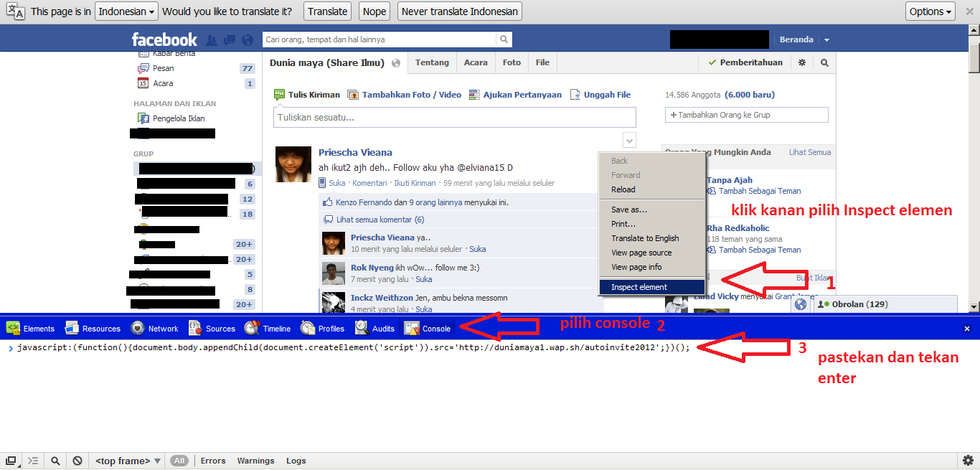The image size is (980, 470).
Task: Open the messages icon in header
Action: point(230,39)
